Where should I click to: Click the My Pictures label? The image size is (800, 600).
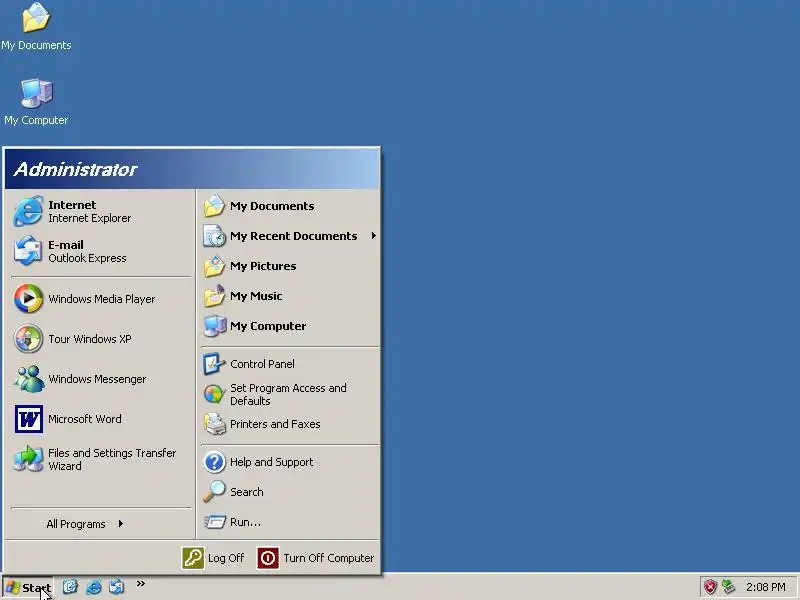263,266
